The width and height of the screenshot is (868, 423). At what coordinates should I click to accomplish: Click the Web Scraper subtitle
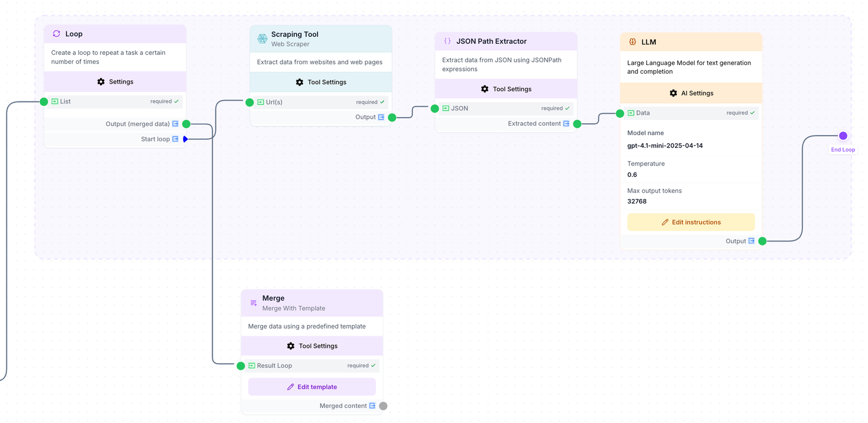[x=290, y=44]
